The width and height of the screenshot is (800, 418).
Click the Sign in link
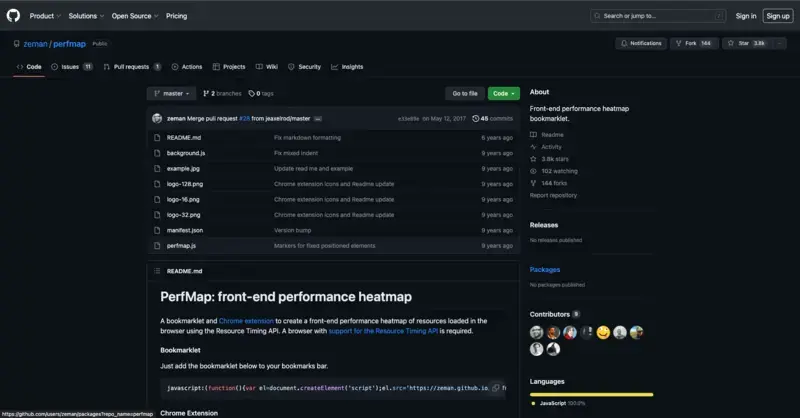coord(745,16)
